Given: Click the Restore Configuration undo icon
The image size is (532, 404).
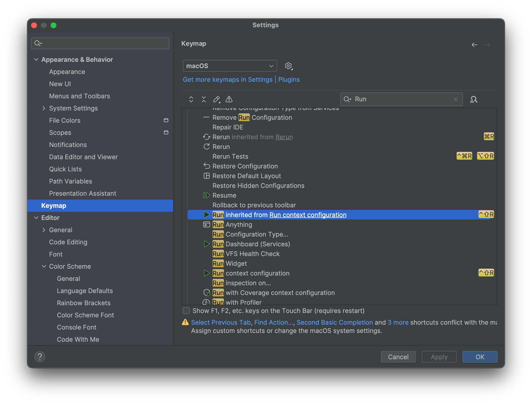Looking at the screenshot, I should (206, 166).
